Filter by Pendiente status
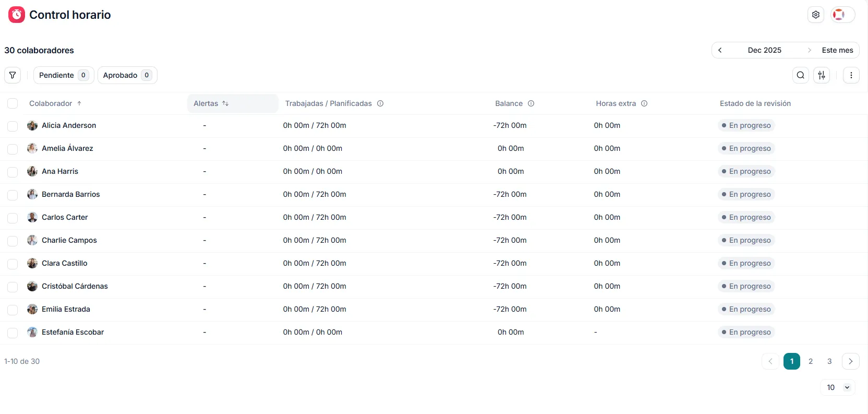 (63, 75)
